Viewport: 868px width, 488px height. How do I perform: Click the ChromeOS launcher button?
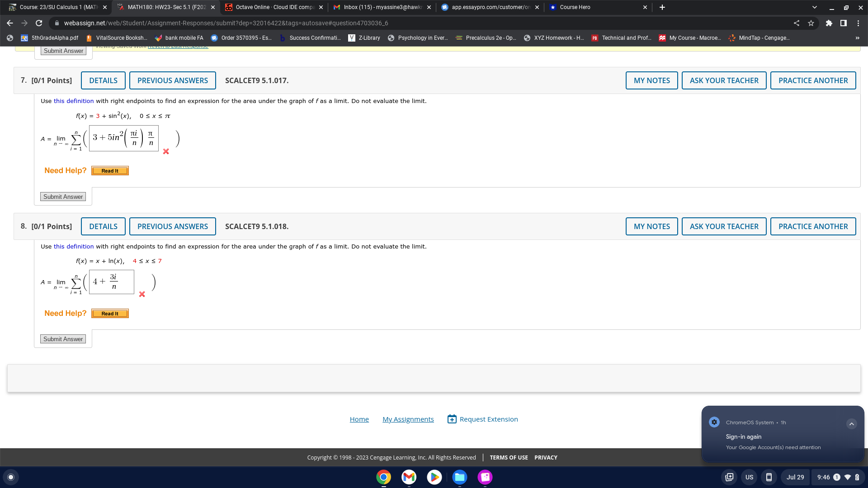coord(11,477)
